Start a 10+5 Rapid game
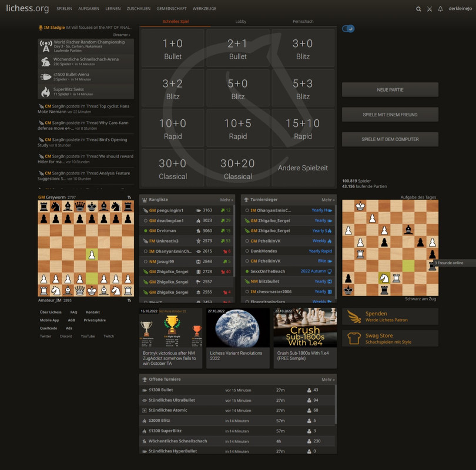 (237, 128)
